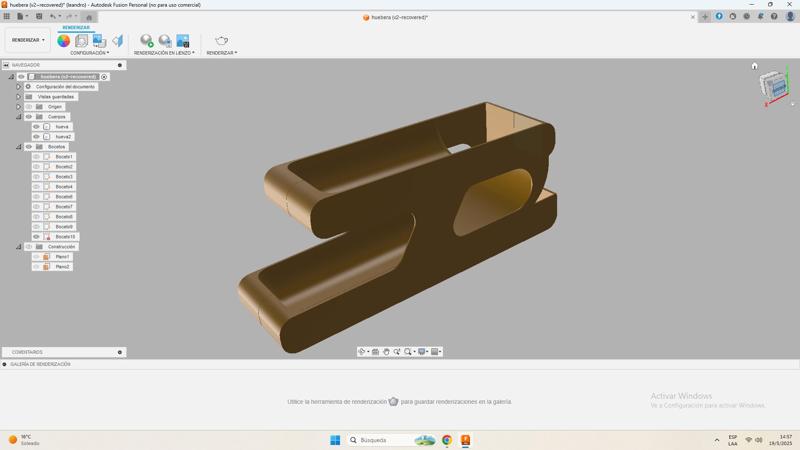Hide the huevo2 body
Viewport: 800px width, 450px height.
(x=36, y=137)
